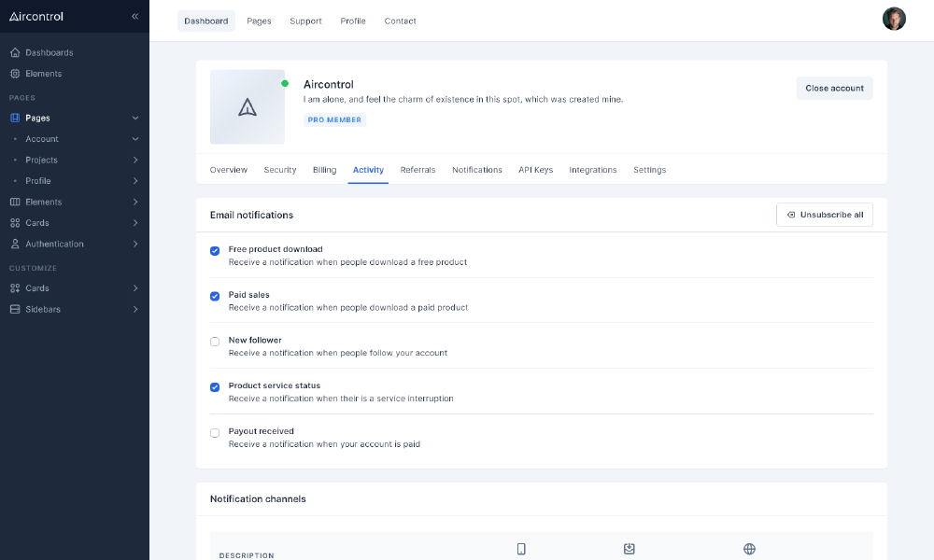Screen dimensions: 934x560
Task: Open the Security tab
Action: tap(282, 170)
